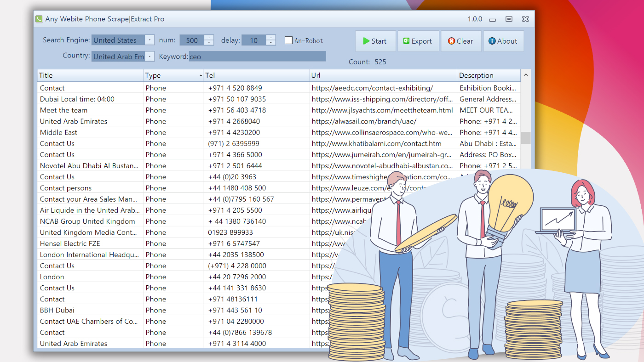Increment the num value using the up stepper
This screenshot has width=644, height=362.
(209, 38)
